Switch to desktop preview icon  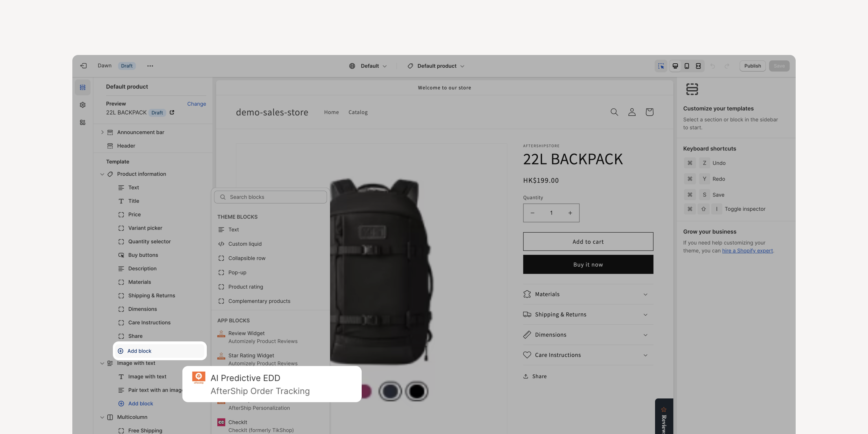point(675,66)
